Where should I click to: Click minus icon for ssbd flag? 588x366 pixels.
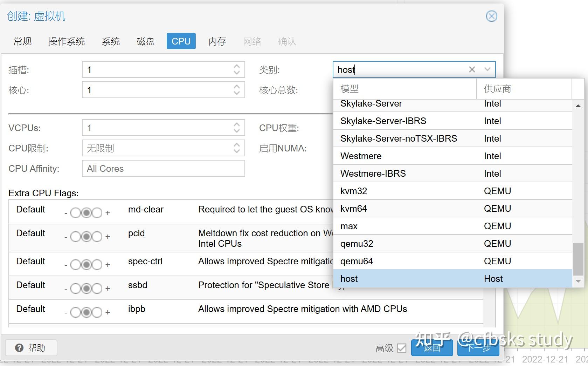click(x=66, y=289)
